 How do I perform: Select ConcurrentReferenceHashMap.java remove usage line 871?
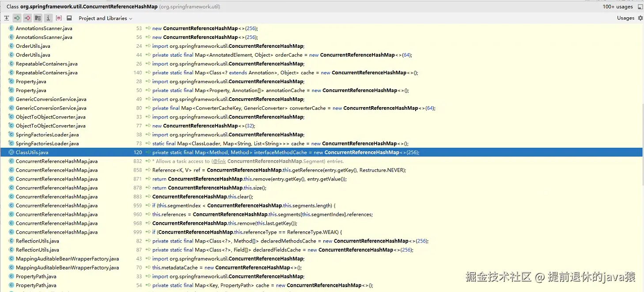click(322, 179)
